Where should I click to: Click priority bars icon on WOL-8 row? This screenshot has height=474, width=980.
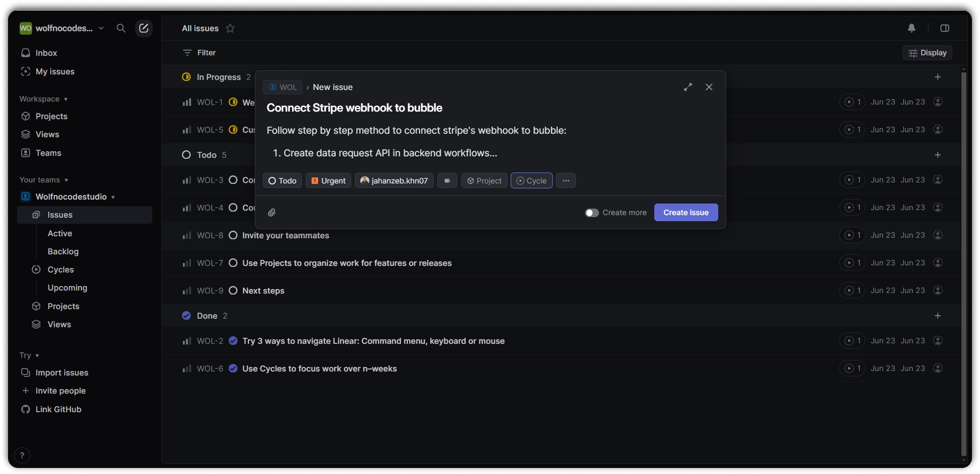pyautogui.click(x=187, y=235)
